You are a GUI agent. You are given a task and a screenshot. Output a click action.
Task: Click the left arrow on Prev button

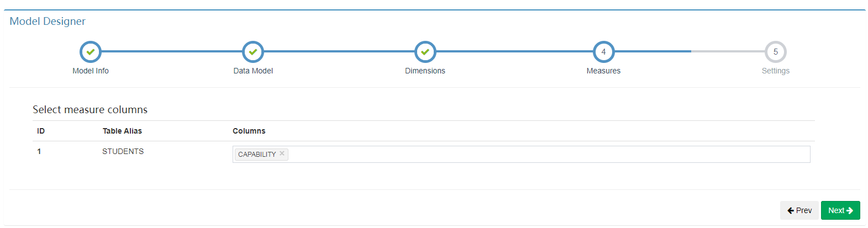click(791, 210)
